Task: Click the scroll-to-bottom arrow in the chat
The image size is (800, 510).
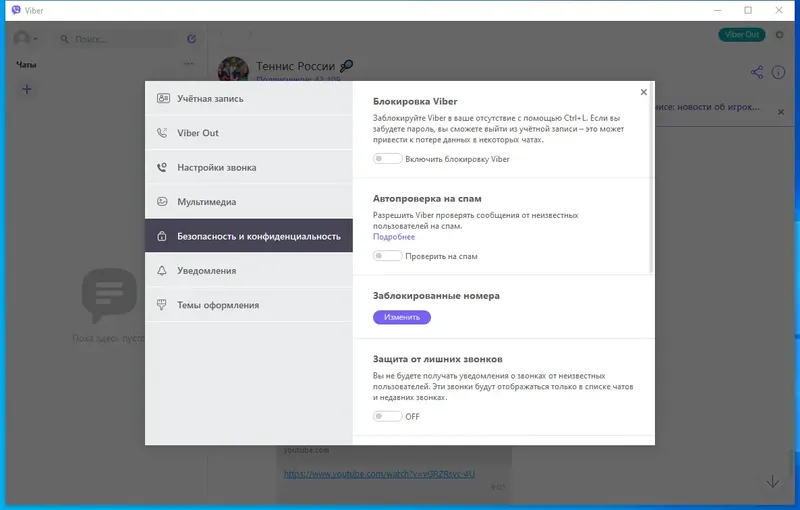Action: 772,481
